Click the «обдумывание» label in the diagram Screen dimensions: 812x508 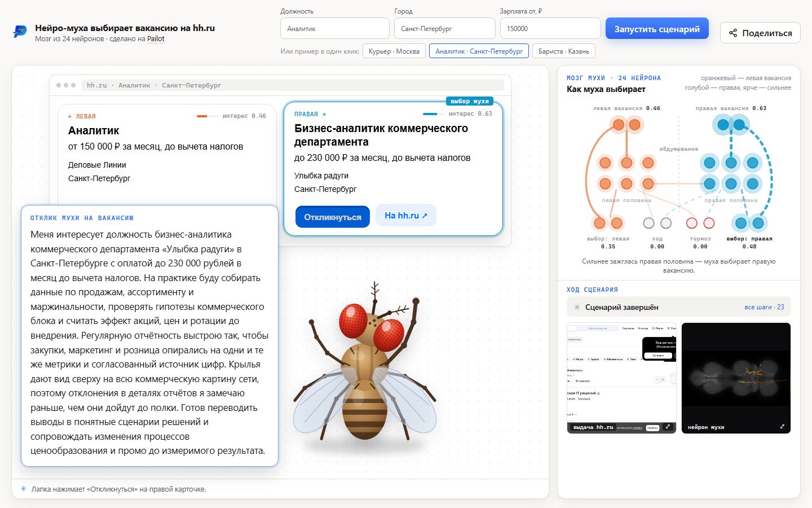pos(679,149)
